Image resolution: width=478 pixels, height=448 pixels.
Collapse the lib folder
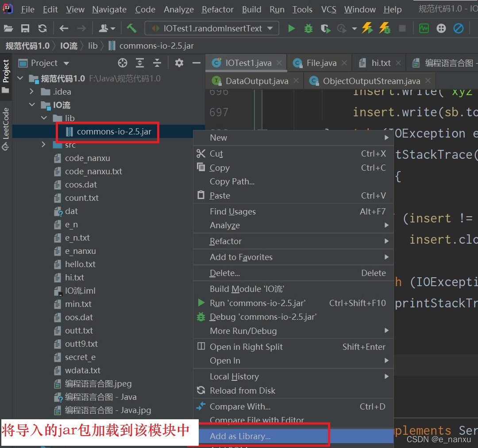point(44,118)
